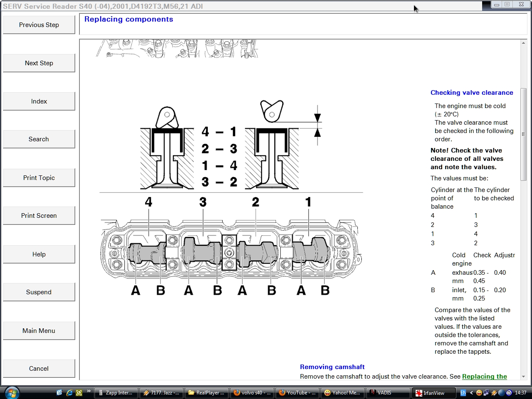Switch to the VADIS taskbar button
532x399 pixels.
pos(387,393)
